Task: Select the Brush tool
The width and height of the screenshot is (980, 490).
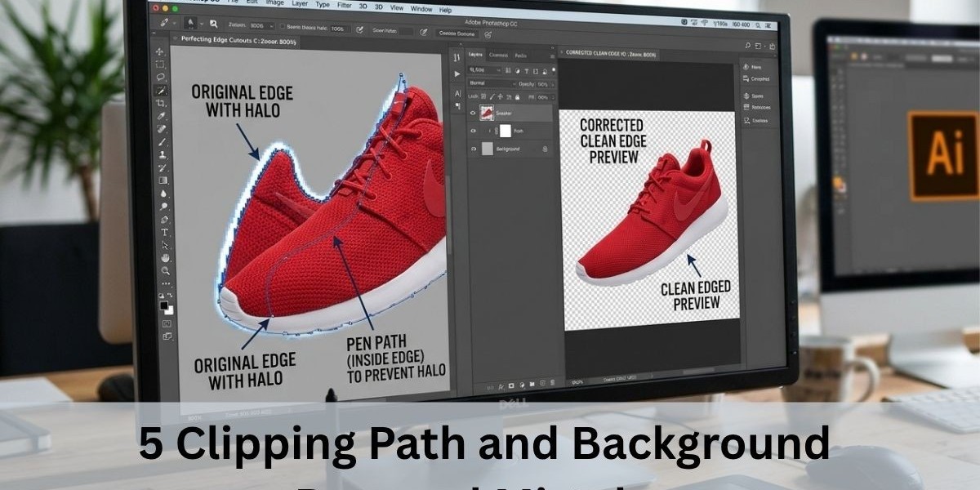Action: tap(163, 141)
